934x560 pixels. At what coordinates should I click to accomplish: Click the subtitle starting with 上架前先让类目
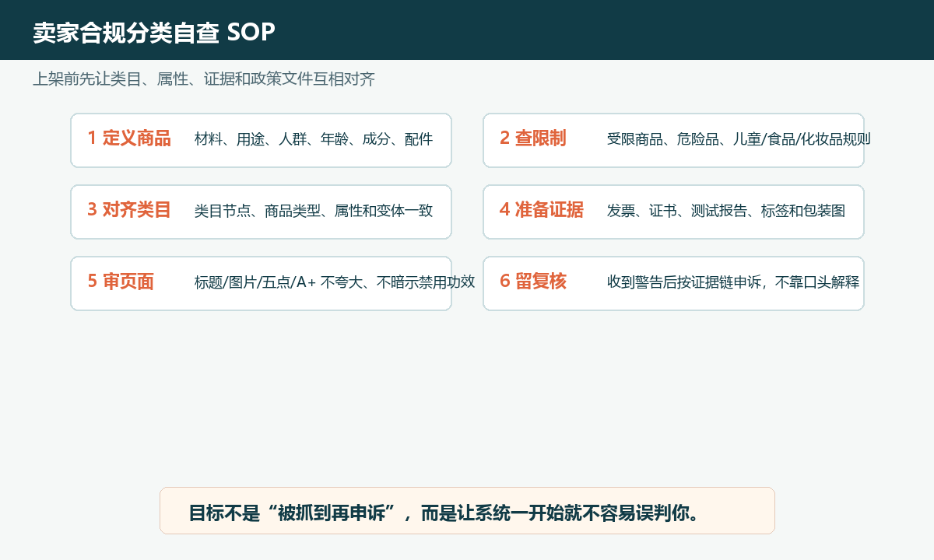click(x=204, y=79)
